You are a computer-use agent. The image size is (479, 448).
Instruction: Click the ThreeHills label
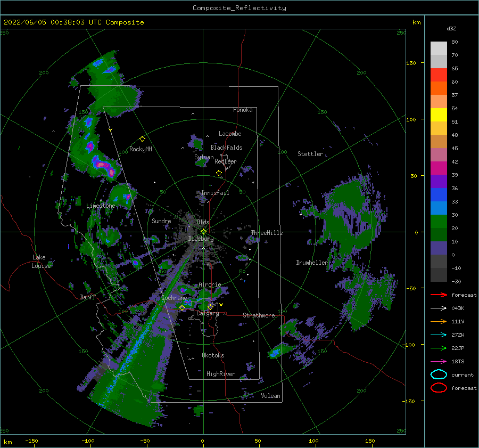pyautogui.click(x=267, y=233)
